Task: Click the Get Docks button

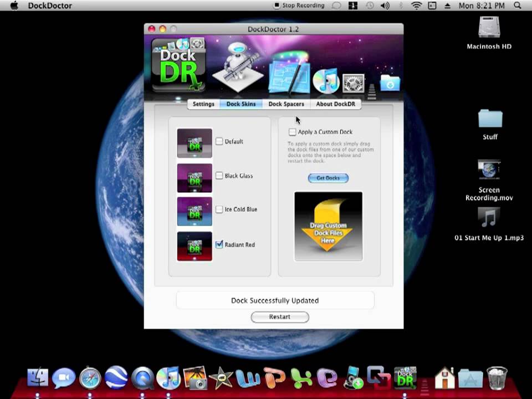Action: [328, 178]
